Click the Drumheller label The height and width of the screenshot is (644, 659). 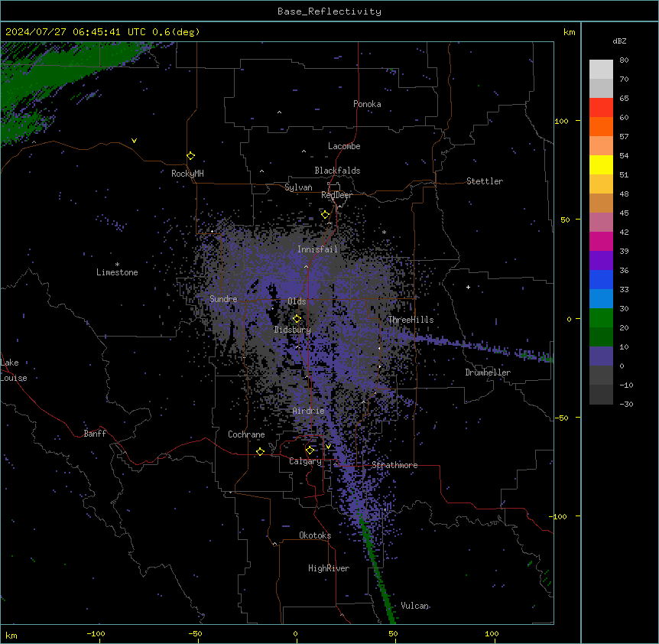point(488,372)
